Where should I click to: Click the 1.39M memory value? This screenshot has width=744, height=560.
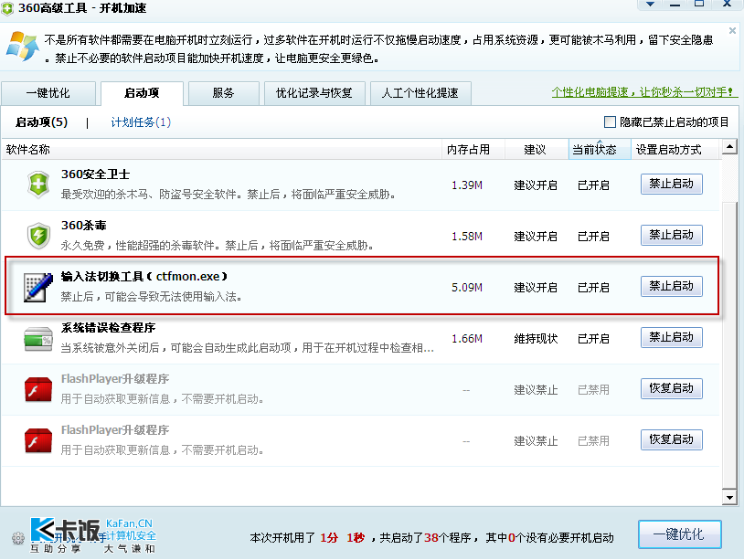(x=467, y=185)
